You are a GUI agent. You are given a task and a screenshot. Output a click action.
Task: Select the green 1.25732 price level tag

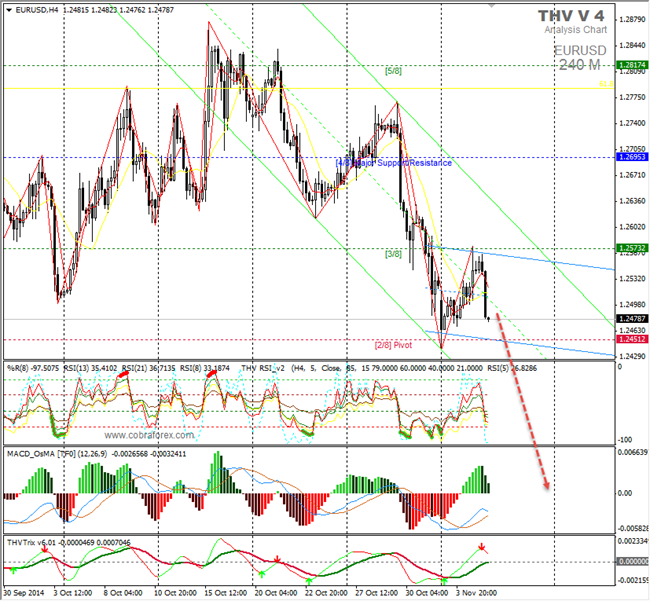point(630,247)
